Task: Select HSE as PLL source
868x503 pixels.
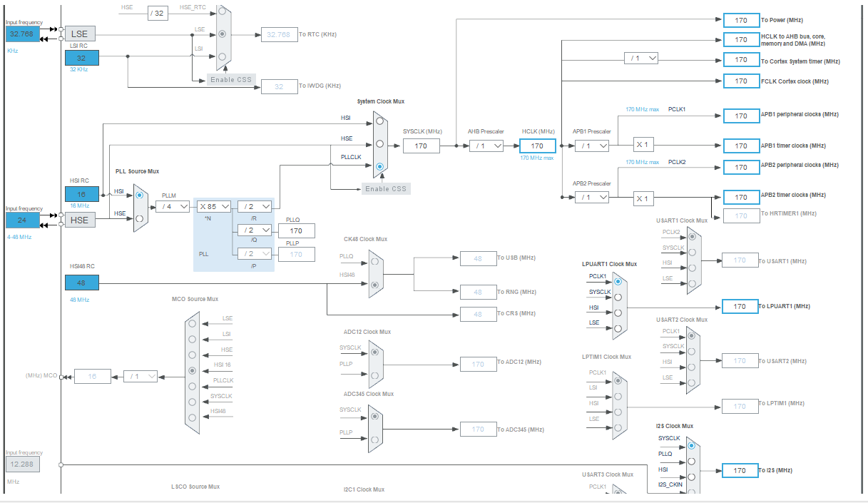Action: pos(138,218)
